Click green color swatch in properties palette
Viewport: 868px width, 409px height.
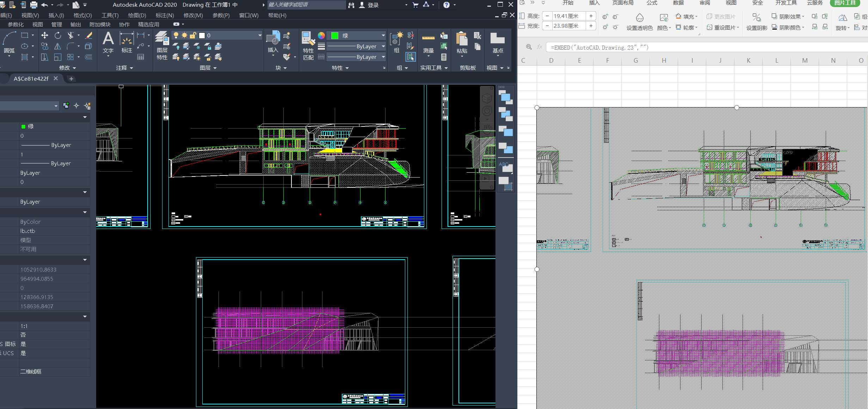[23, 126]
